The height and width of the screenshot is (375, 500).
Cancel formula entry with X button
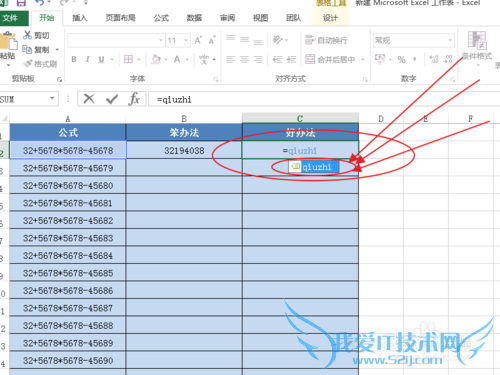click(89, 99)
